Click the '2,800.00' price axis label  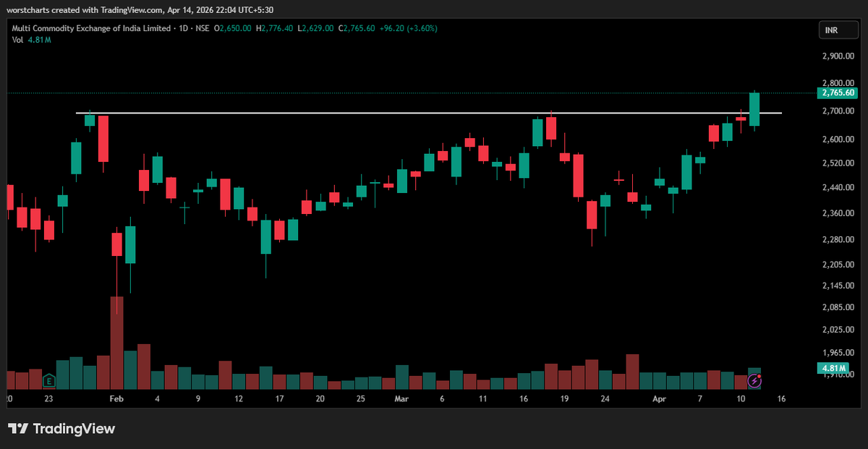pos(838,84)
